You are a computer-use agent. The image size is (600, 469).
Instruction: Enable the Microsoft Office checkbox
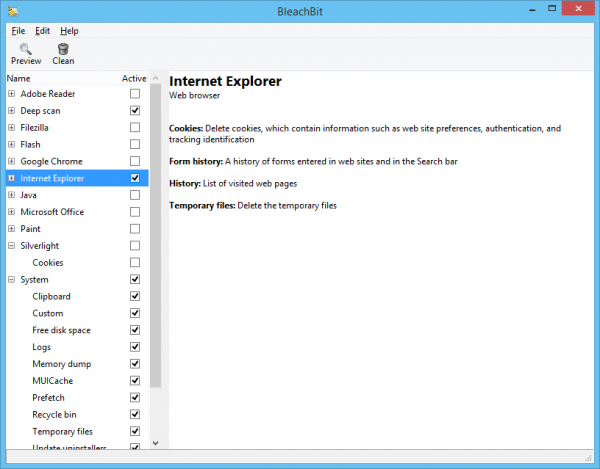coord(135,212)
